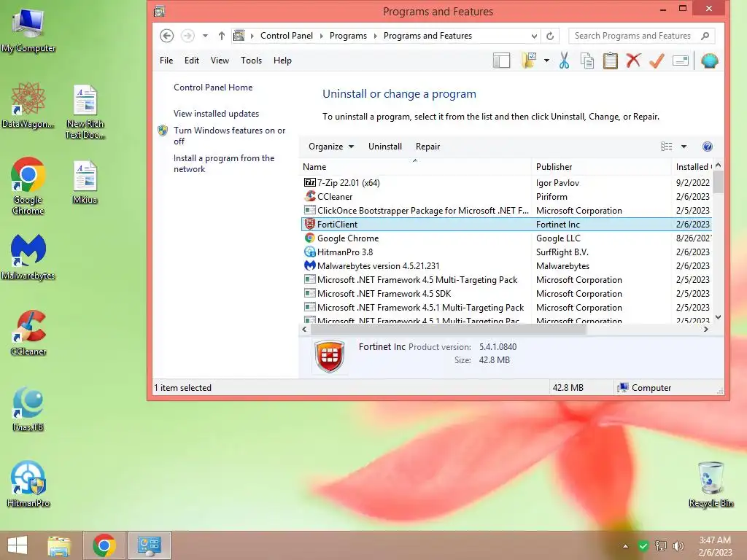Screen dimensions: 747x560
Task: Select Microsoft .NET Framework 4.5 SDK entry
Action: point(506,294)
